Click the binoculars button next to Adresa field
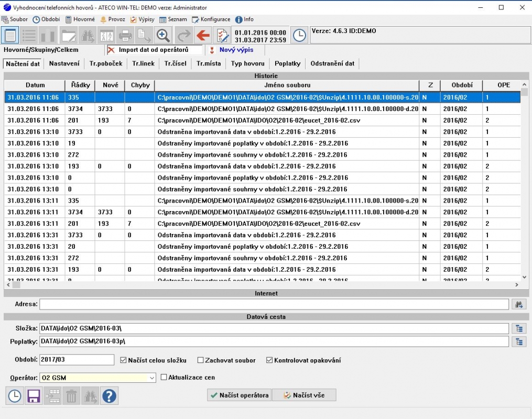 (519, 304)
